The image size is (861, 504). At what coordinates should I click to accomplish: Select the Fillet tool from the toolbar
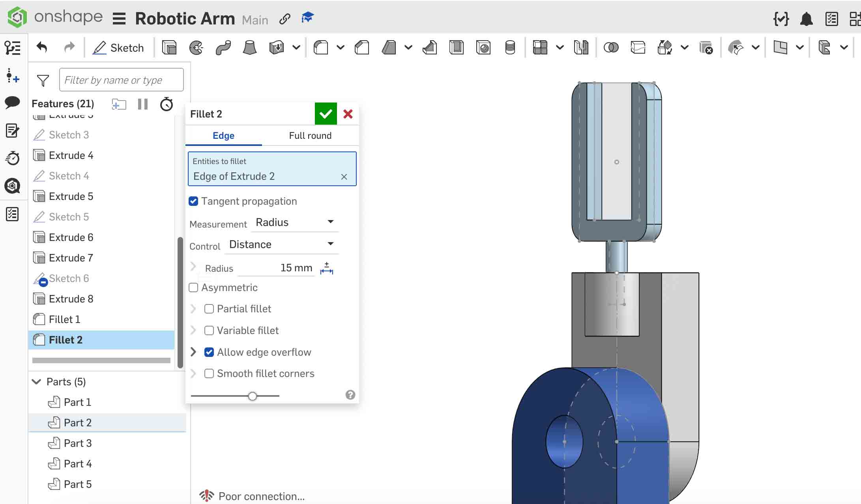321,47
